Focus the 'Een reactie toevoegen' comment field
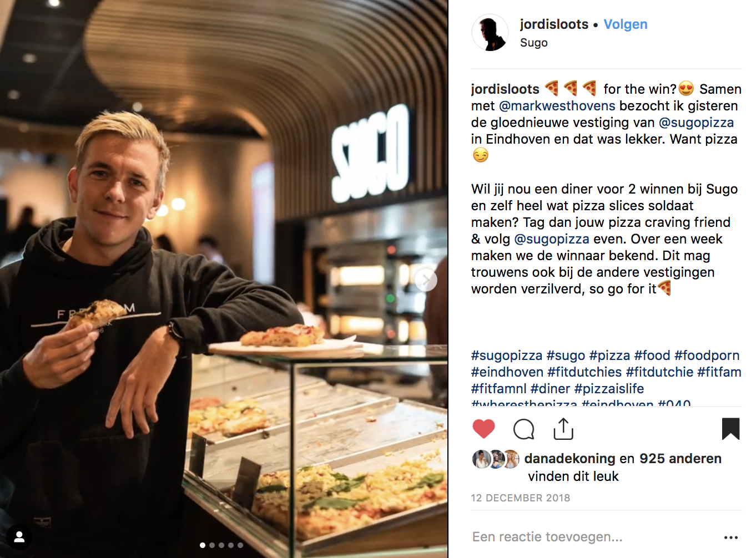The image size is (756, 558). click(x=594, y=537)
